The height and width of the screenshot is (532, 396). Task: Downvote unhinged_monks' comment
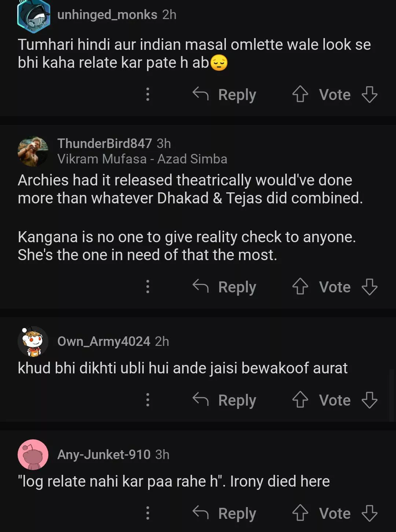point(369,94)
